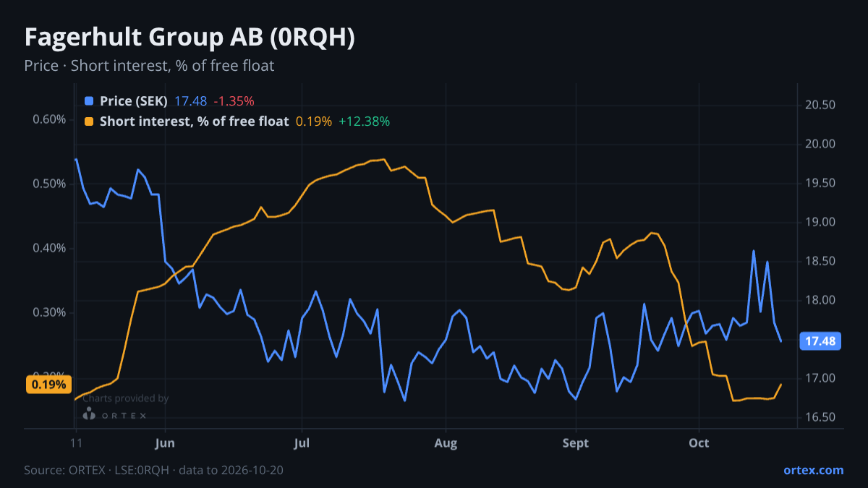Select the chart title Fagerhult Group AB (0RQH)
Screen dimensions: 868x488
[190, 38]
